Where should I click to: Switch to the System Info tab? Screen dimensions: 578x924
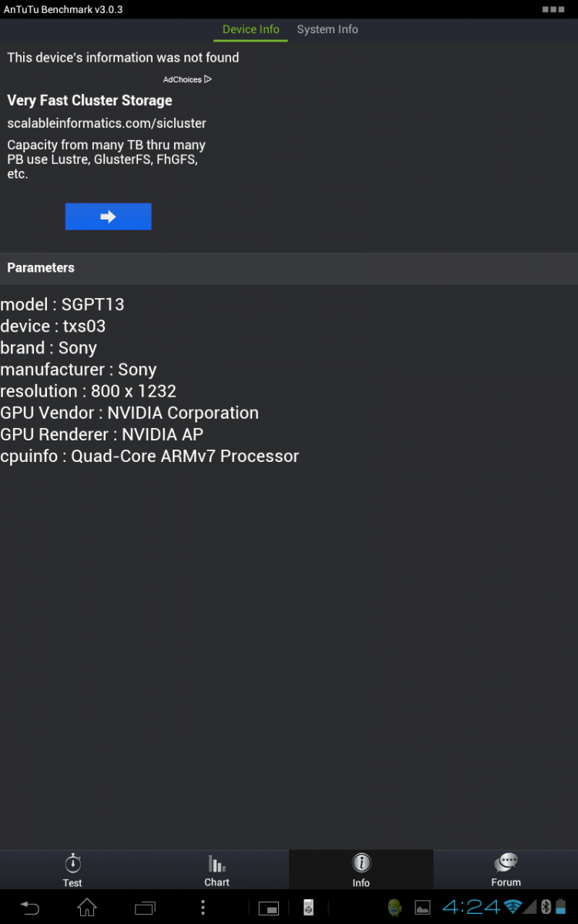(x=328, y=29)
